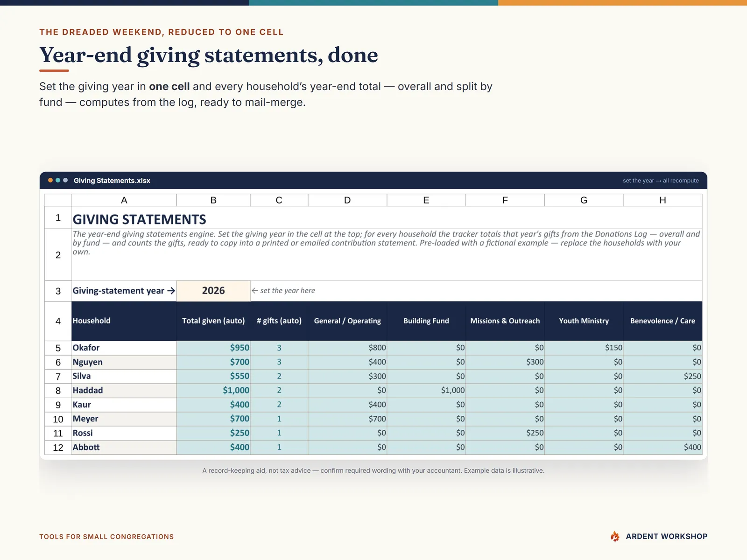Select column F header
The width and height of the screenshot is (747, 560).
[x=505, y=200]
